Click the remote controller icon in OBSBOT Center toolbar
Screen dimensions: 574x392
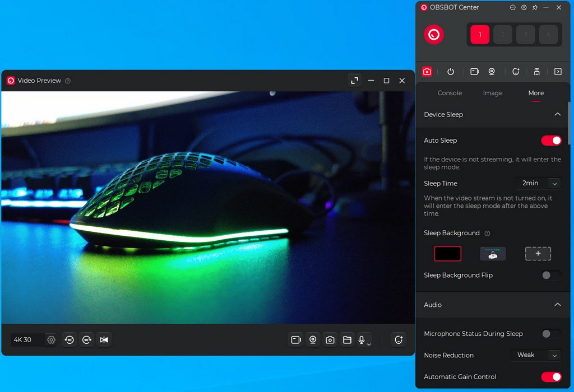point(536,72)
